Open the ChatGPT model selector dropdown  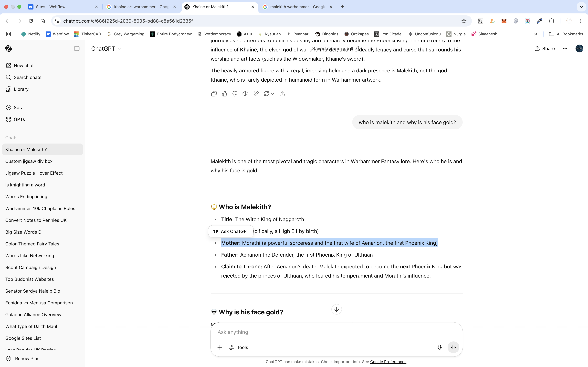(x=106, y=49)
